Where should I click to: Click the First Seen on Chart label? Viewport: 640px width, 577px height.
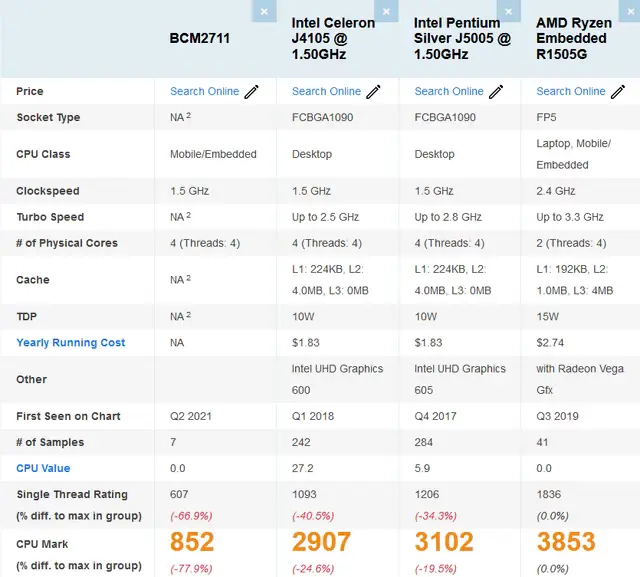pos(68,416)
